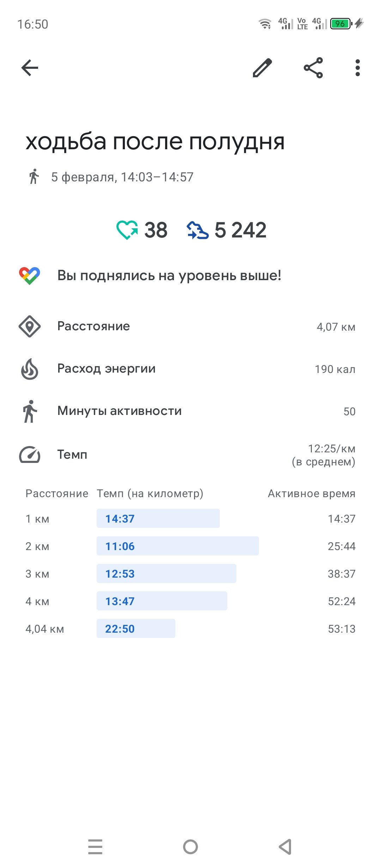Tap the Расстояние location pin icon

click(x=30, y=326)
